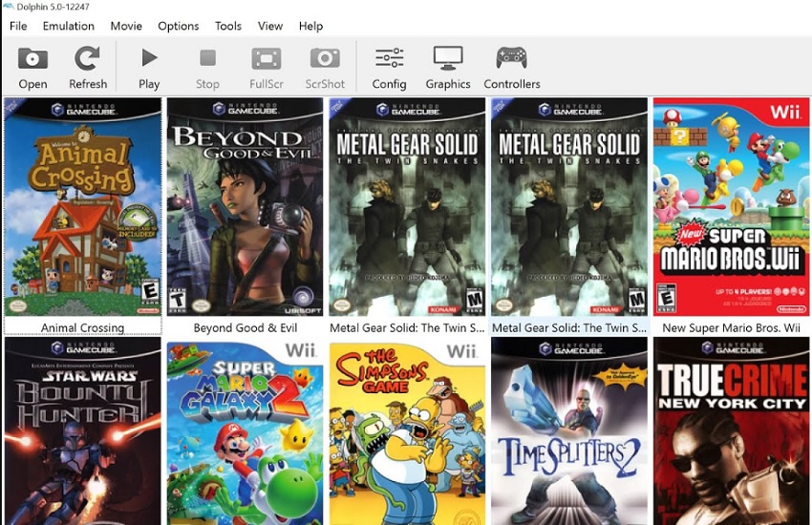Viewport: 812px width, 525px height.
Task: Open the Options menu
Action: click(x=179, y=26)
